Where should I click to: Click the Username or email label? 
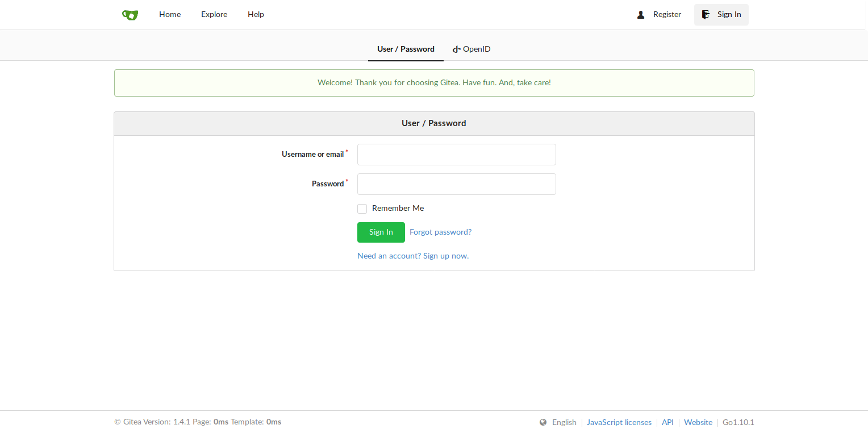click(312, 155)
